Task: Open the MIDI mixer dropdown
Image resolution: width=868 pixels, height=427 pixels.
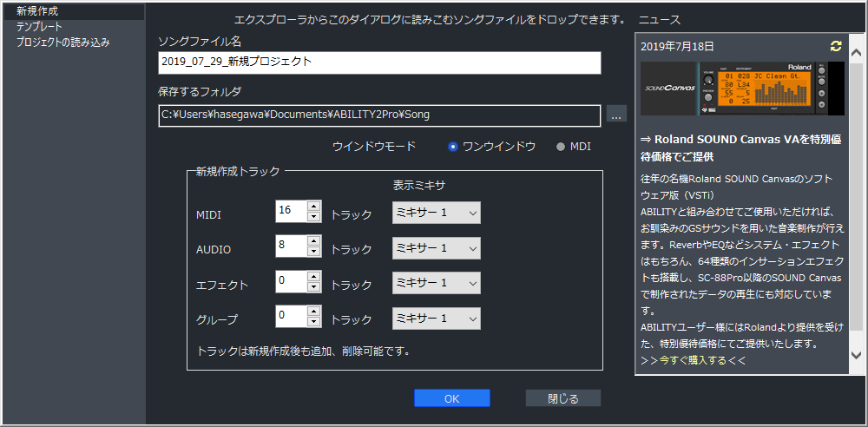Action: click(436, 213)
